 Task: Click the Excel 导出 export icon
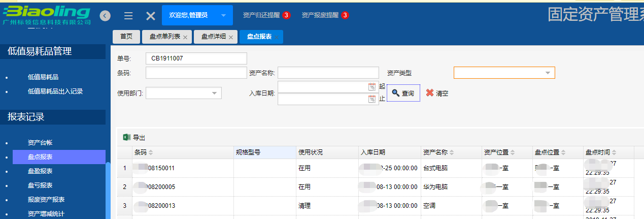127,137
